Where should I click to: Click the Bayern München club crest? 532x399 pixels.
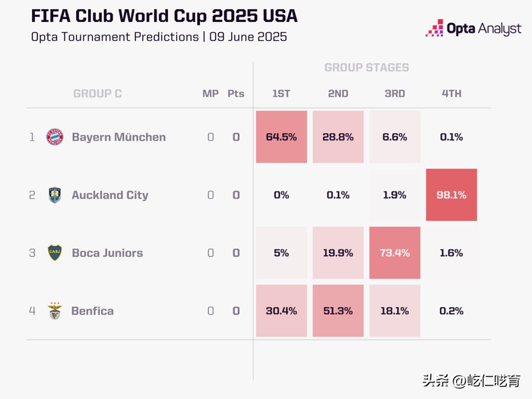(55, 138)
